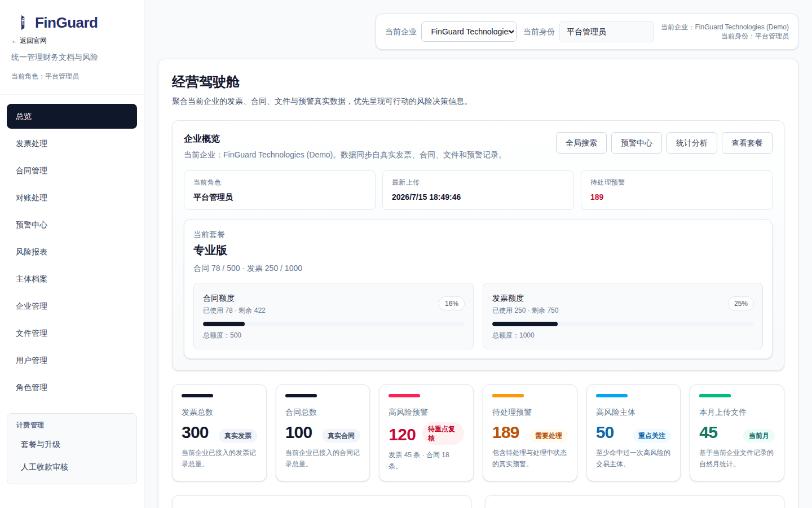Click the 当前月 tag
The width and height of the screenshot is (812, 508).
tap(759, 436)
